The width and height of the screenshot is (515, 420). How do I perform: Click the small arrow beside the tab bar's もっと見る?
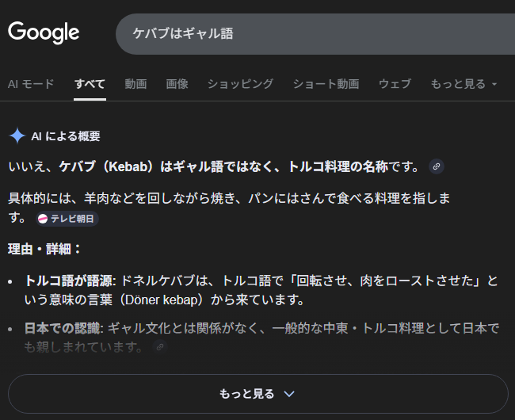pyautogui.click(x=494, y=84)
